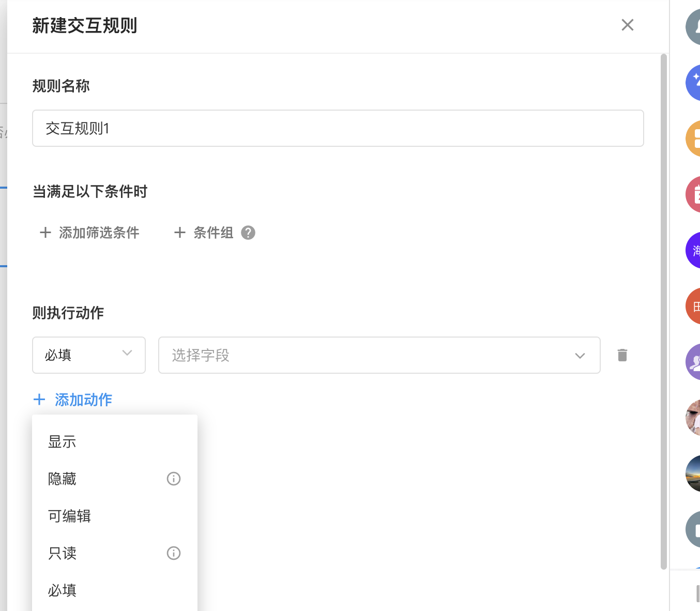The height and width of the screenshot is (611, 700).
Task: Click the 规则名称 input field
Action: (338, 128)
